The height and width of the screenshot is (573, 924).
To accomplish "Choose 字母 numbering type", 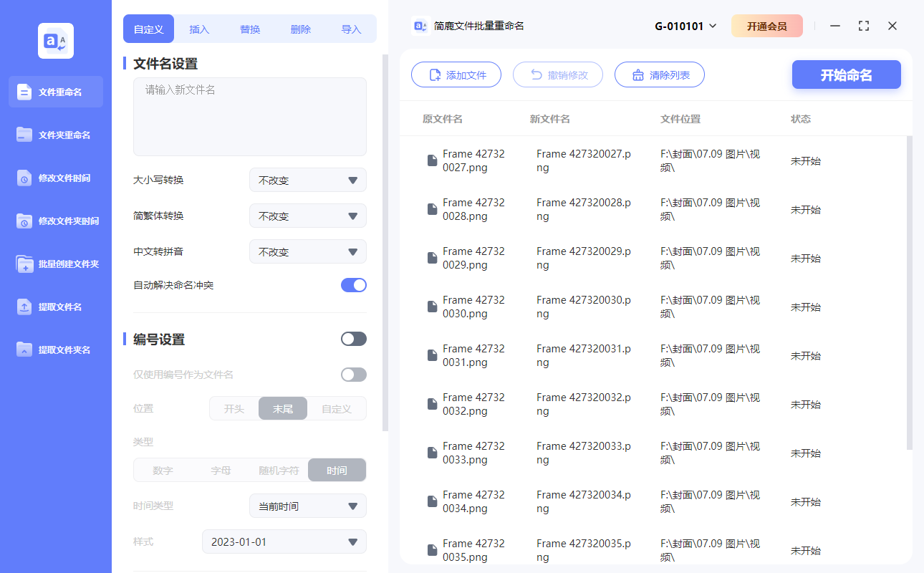I will pos(221,471).
